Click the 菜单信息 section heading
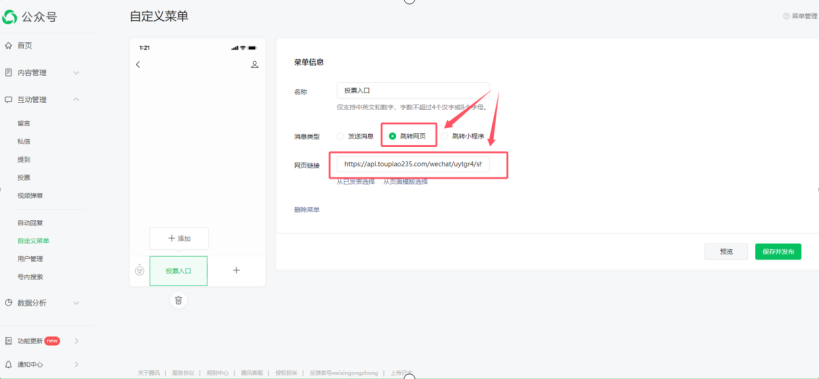Viewport: 819px width, 379px height. pyautogui.click(x=309, y=62)
